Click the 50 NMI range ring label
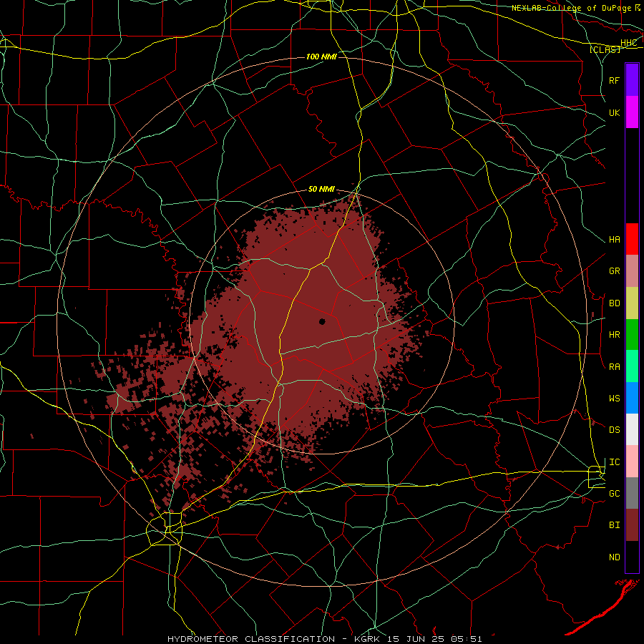 click(321, 189)
